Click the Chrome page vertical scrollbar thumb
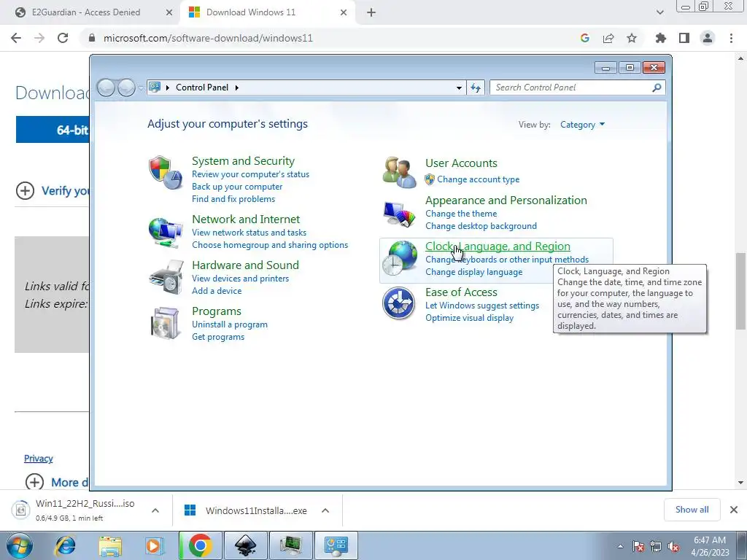The height and width of the screenshot is (560, 747). [x=740, y=291]
